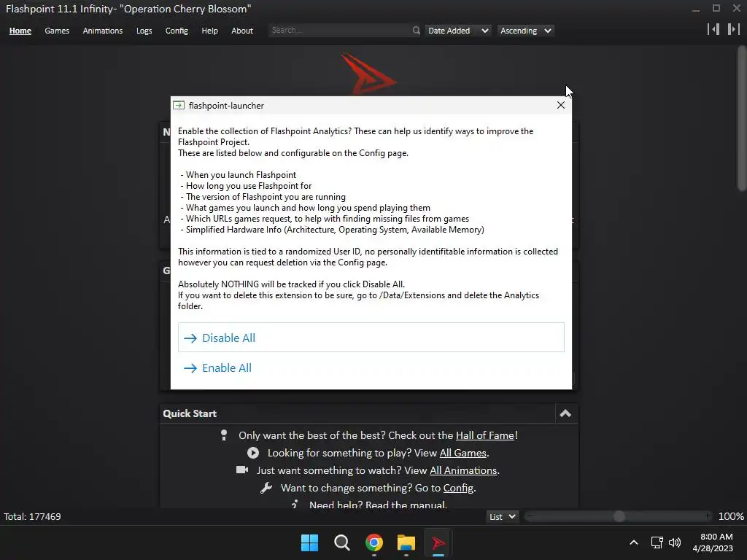This screenshot has height=560, width=747.
Task: Click the camera icon beside All Animations
Action: tap(242, 470)
